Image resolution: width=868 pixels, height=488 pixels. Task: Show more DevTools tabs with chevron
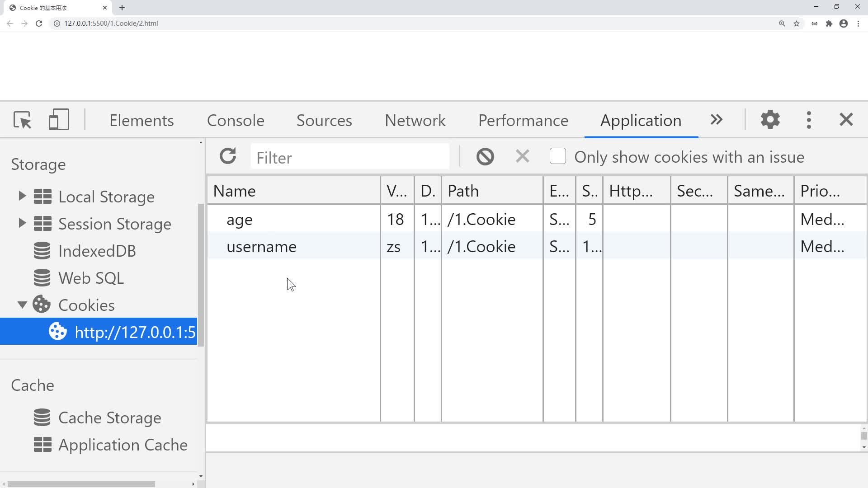click(x=716, y=120)
